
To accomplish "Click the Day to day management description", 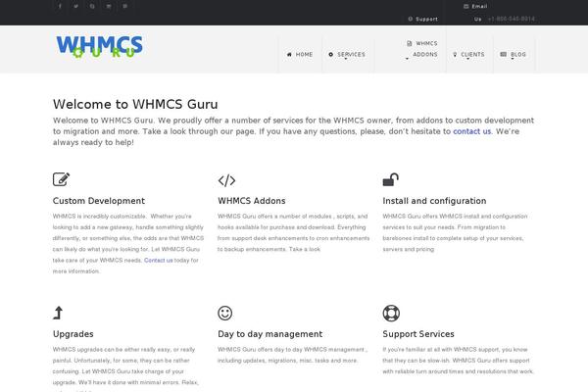I will [x=292, y=355].
